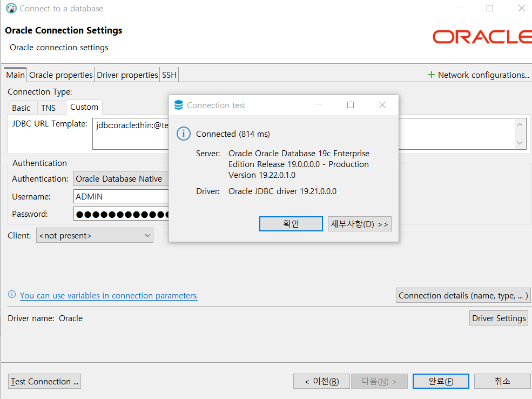Click the DBeaver icon in title bar
This screenshot has height=399, width=532.
pyautogui.click(x=11, y=8)
